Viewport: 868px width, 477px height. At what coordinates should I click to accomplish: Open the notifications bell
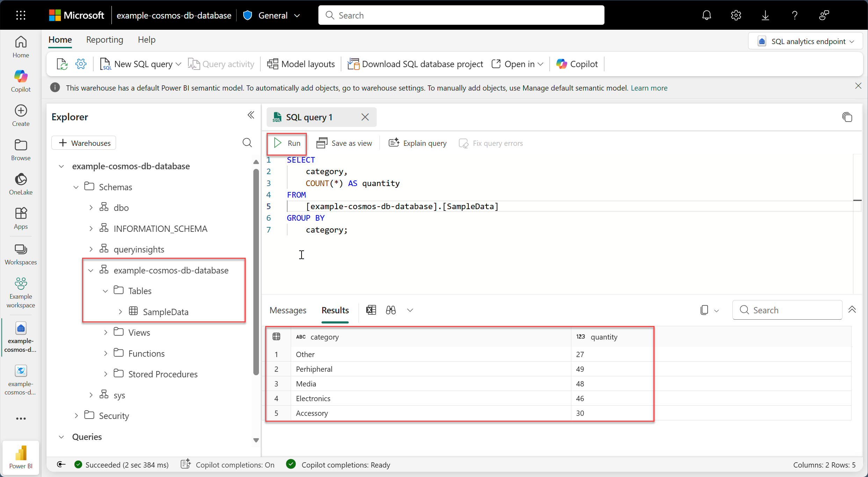707,15
